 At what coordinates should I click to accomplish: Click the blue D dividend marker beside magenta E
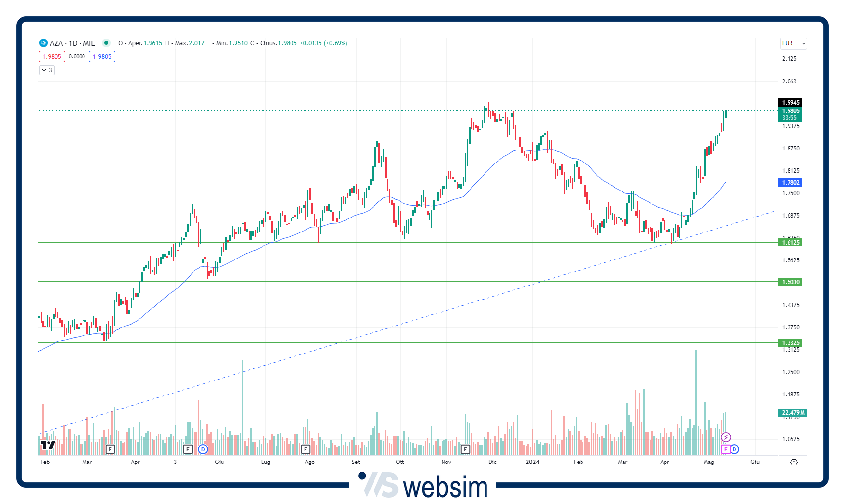click(734, 450)
